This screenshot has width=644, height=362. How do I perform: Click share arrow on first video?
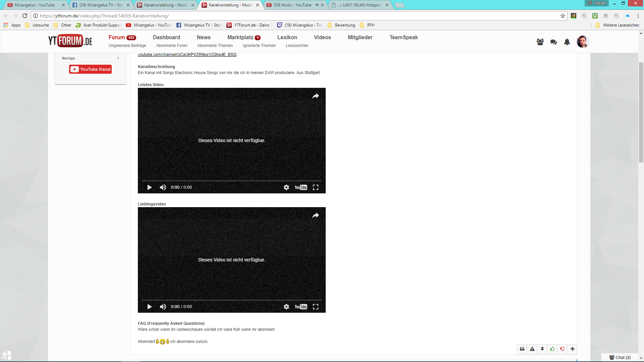click(315, 96)
